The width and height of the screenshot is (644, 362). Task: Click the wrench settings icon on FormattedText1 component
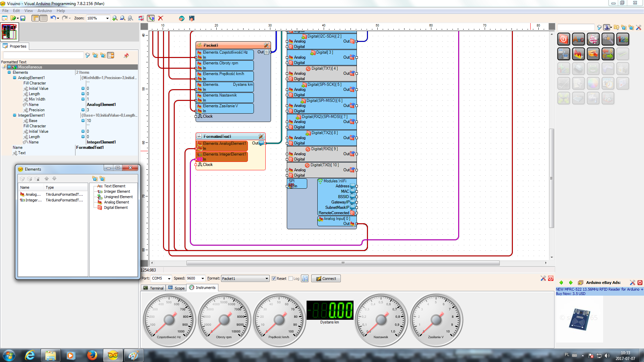[261, 136]
